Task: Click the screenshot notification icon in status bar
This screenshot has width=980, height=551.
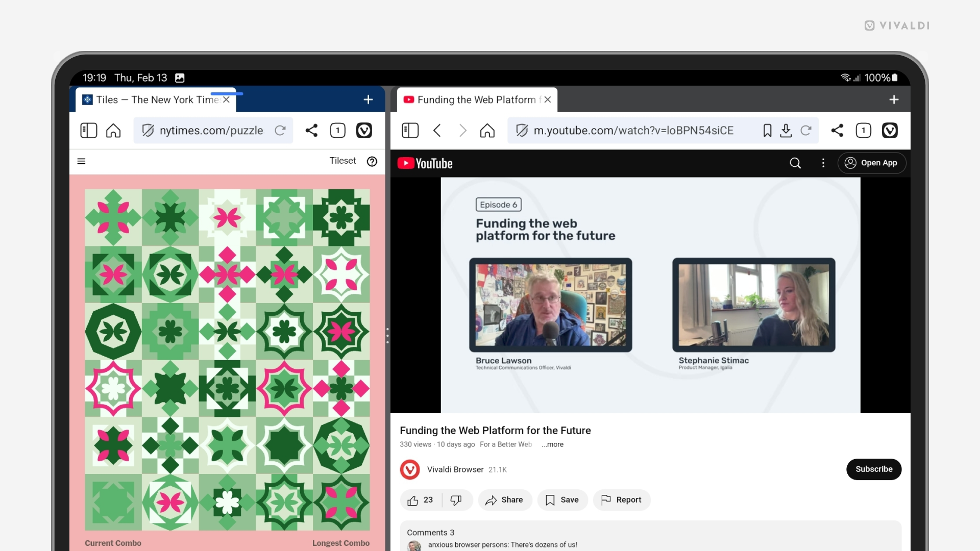Action: pos(180,78)
